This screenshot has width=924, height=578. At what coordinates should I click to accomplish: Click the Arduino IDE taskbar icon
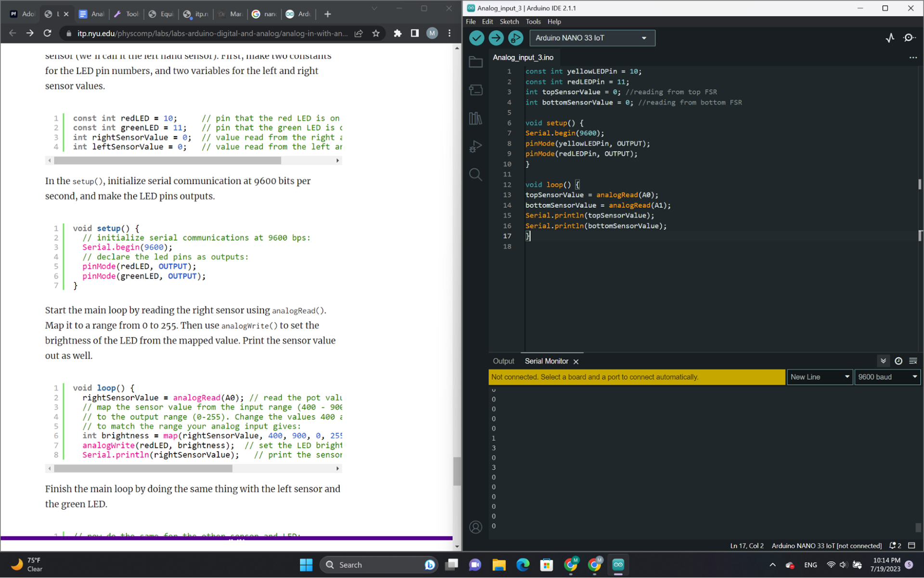point(618,565)
